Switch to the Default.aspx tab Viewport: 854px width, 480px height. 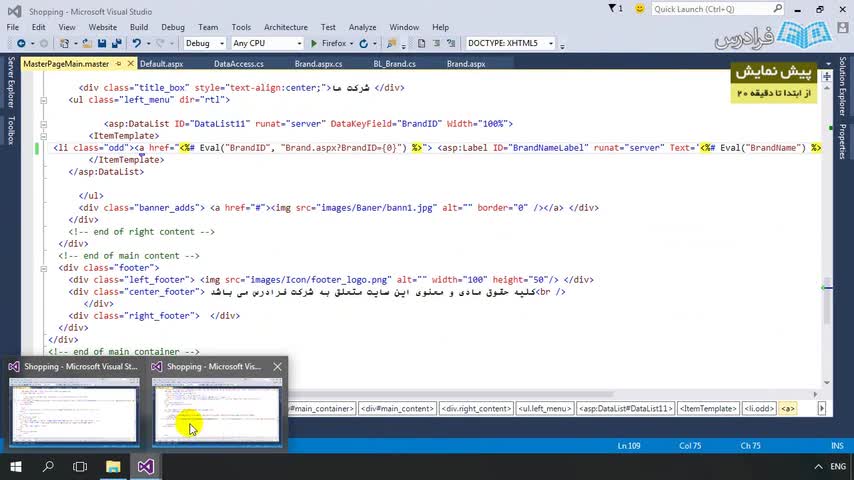(161, 64)
